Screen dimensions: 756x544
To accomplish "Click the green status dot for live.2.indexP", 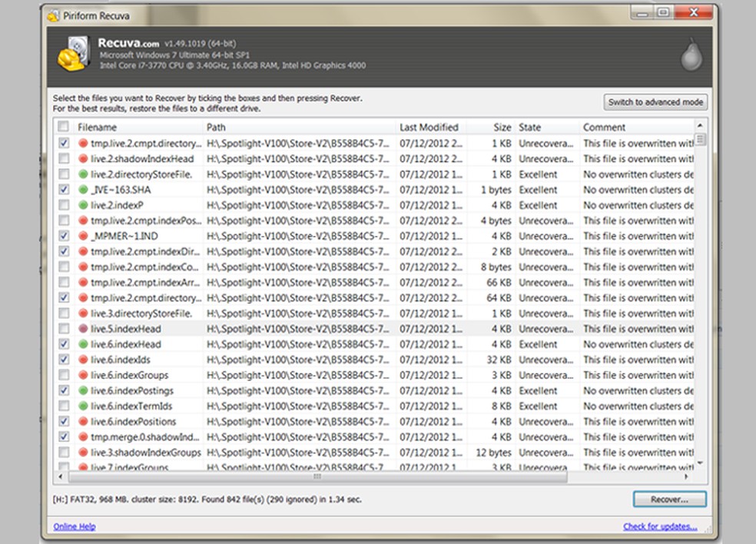I will [83, 205].
